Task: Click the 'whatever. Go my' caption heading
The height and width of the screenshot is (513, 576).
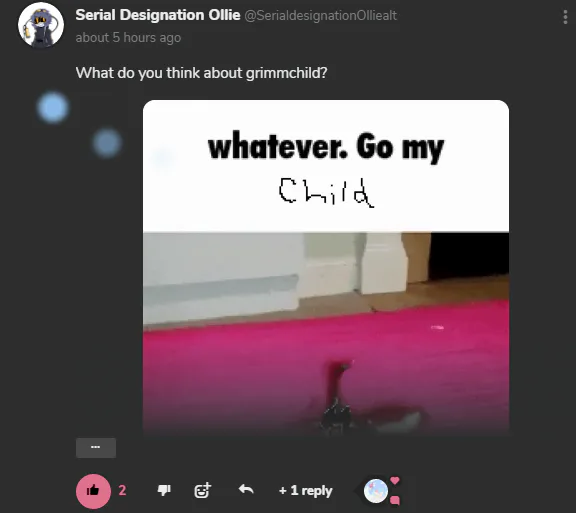Action: [326, 148]
